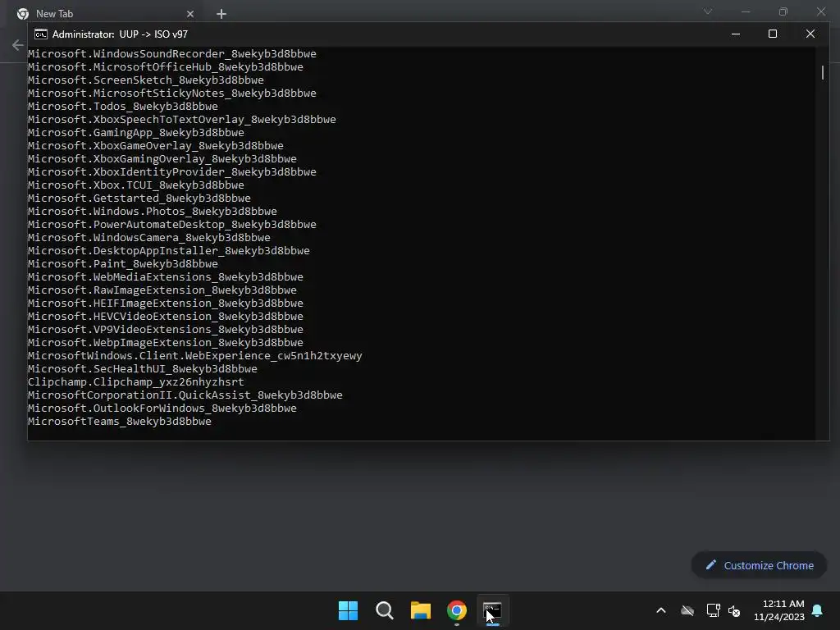Open taskbar Search
Viewport: 840px width, 630px height.
click(384, 610)
